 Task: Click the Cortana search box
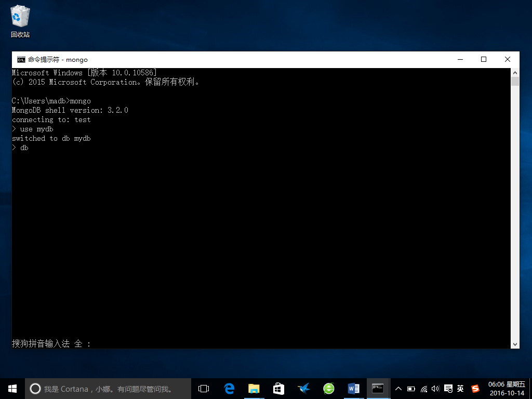pos(108,389)
